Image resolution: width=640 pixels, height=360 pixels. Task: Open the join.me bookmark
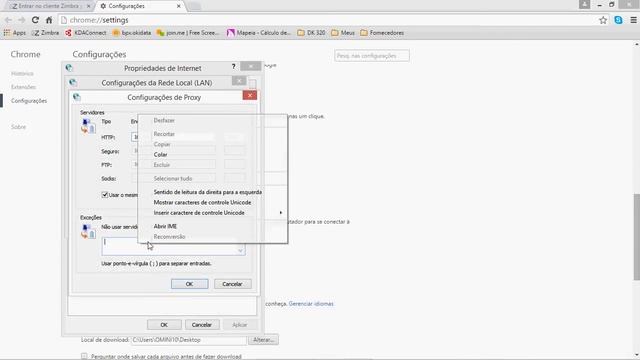point(188,33)
